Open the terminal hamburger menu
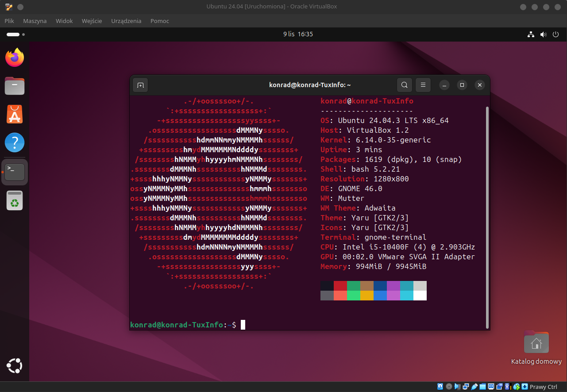567x392 pixels. (423, 85)
